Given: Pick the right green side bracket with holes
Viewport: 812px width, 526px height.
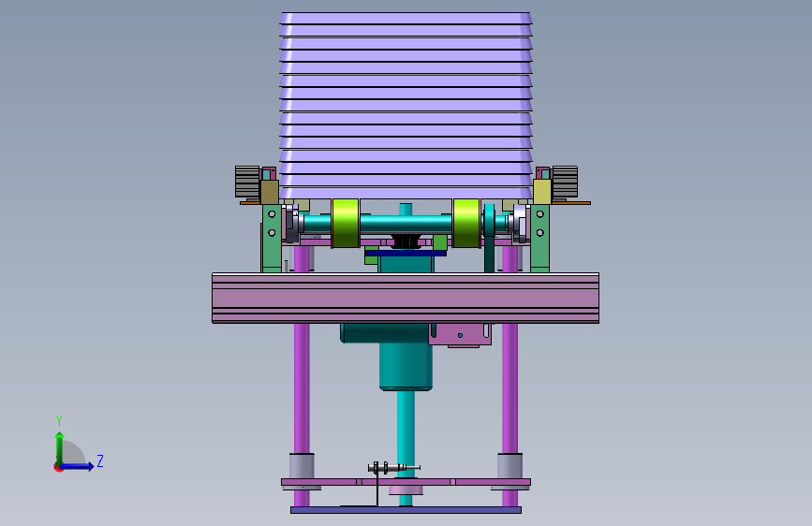Looking at the screenshot, I should coord(539,238).
